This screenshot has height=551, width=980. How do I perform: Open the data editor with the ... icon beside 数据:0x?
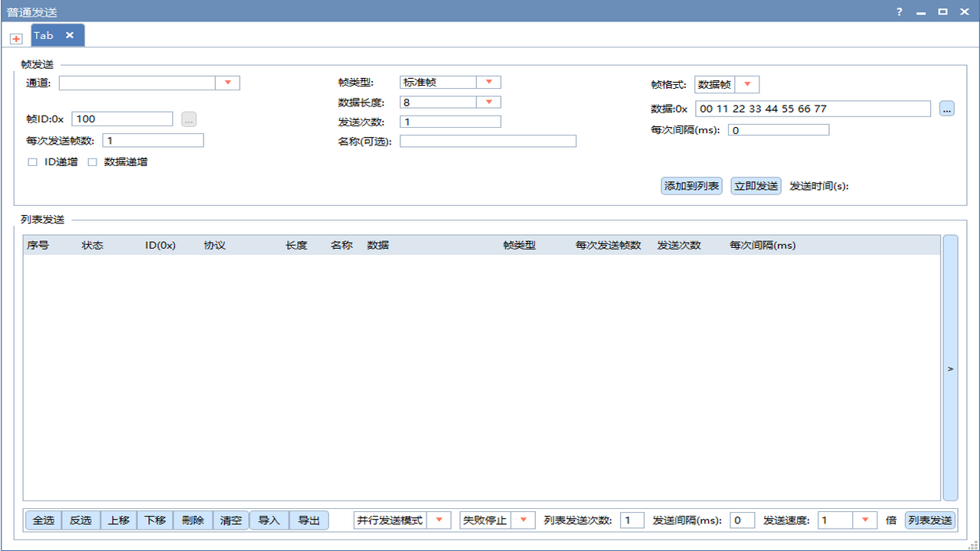point(947,108)
